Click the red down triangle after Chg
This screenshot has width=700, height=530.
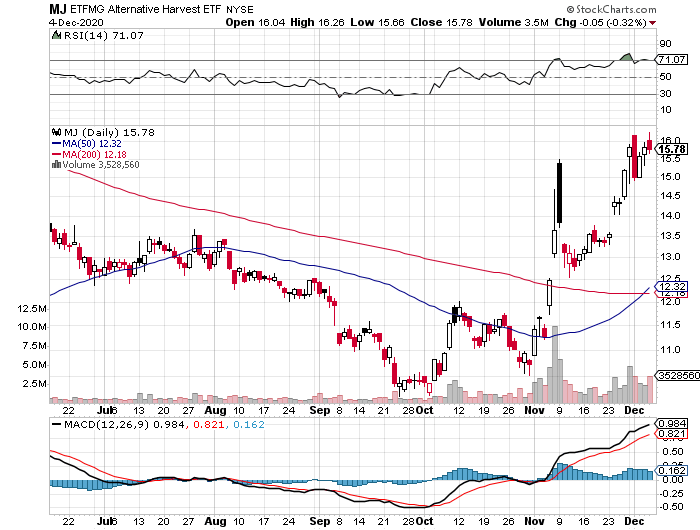(x=653, y=23)
